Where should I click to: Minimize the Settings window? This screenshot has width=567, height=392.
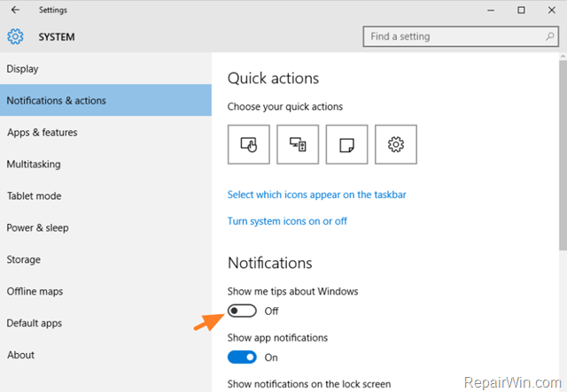(x=490, y=10)
